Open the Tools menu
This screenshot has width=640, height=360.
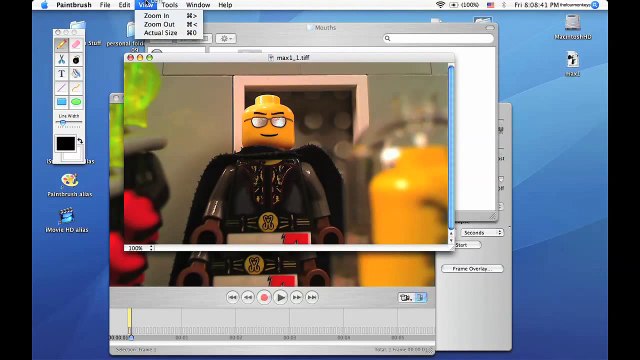tap(169, 5)
